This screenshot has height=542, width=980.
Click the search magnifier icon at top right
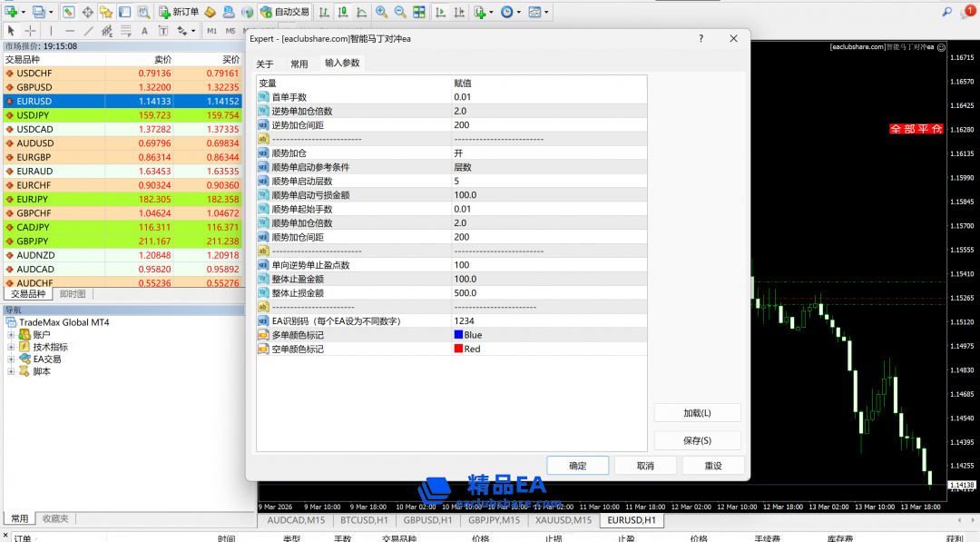(x=947, y=12)
